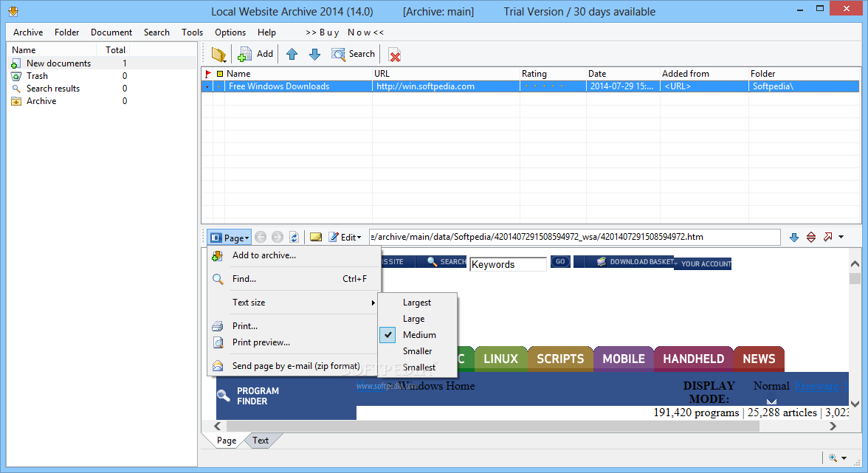Open the Page dropdown button in viewer toolbar
This screenshot has height=473, width=868.
tap(230, 238)
